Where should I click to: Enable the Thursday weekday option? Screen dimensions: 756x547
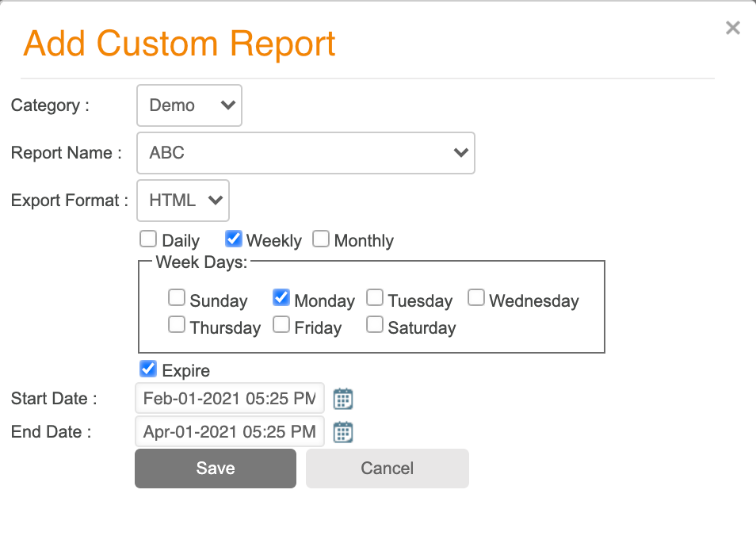click(176, 324)
